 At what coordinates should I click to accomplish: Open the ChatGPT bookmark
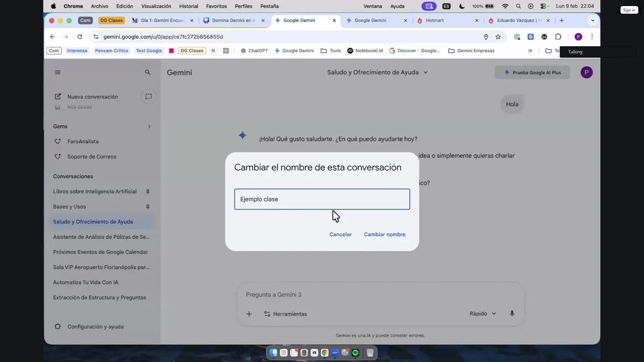[254, 51]
